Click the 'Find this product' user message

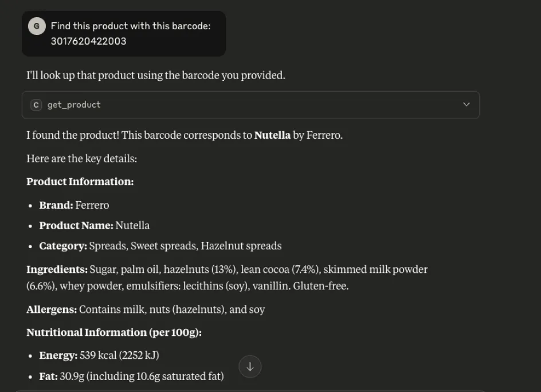point(131,26)
